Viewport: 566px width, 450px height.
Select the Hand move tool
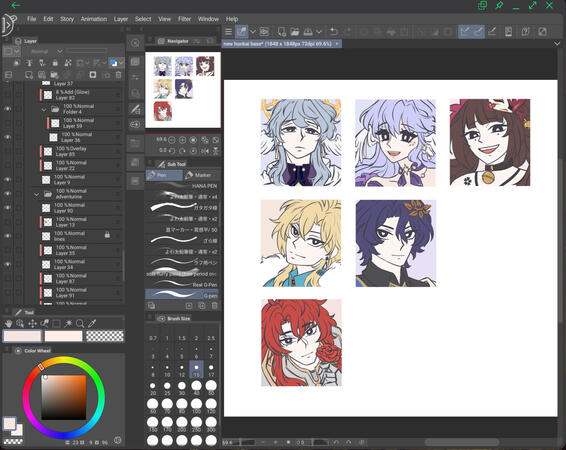[8, 323]
